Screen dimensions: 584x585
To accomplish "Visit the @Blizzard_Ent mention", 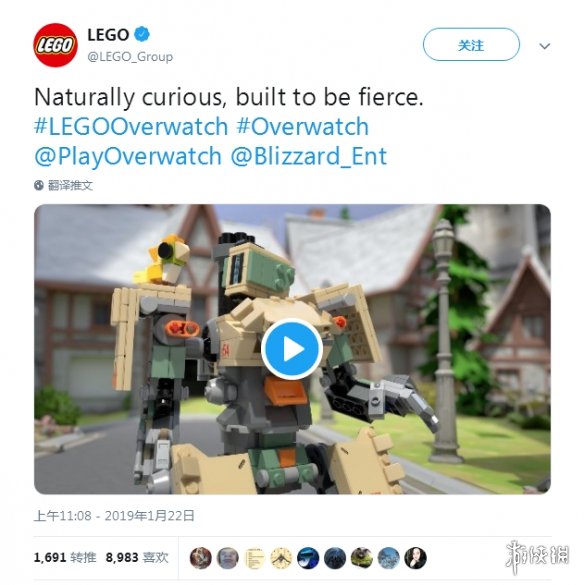I will tap(309, 156).
